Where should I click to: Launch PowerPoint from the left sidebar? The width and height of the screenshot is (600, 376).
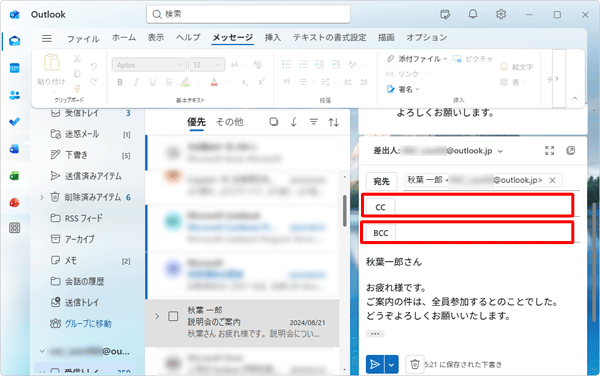15,202
